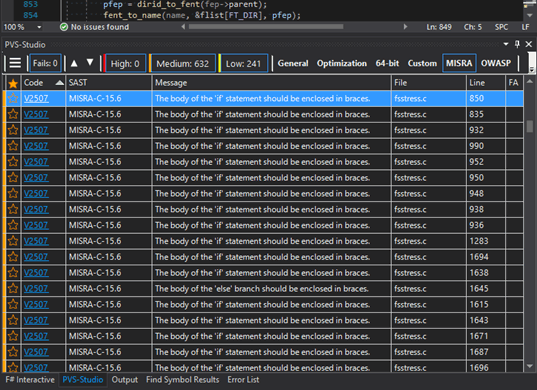Go to previous warning with up arrow

click(74, 63)
